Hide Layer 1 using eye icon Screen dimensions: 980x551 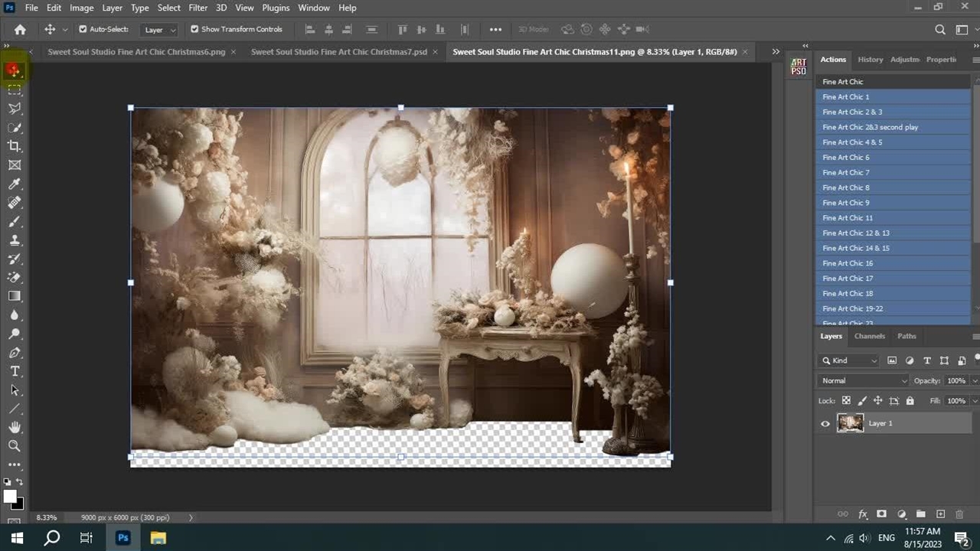[825, 423]
